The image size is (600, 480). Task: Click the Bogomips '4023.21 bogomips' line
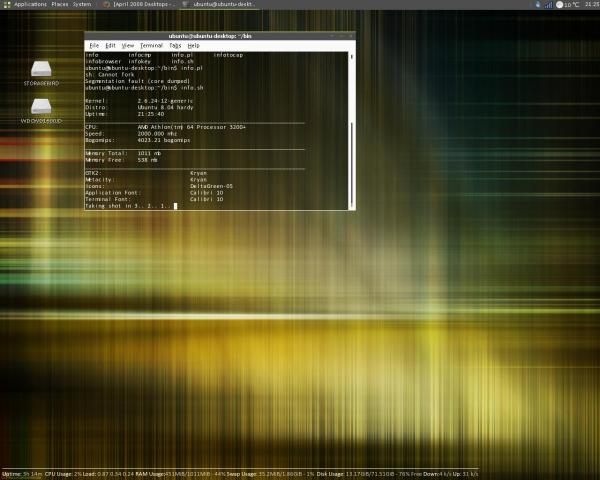[x=138, y=140]
